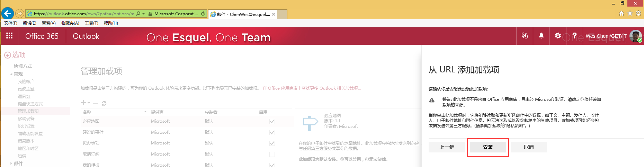Select 精简版本 in options tree
Viewport: 644px width, 167px height.
(x=26, y=141)
